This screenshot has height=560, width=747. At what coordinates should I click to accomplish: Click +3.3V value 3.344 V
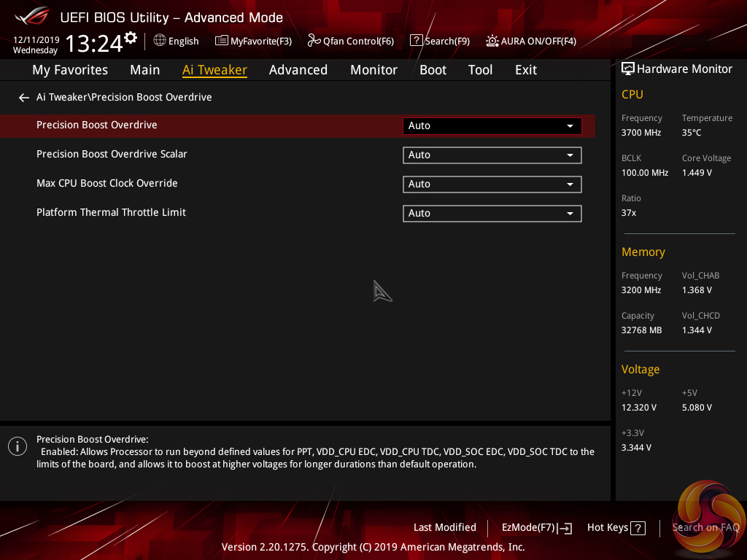pos(636,448)
